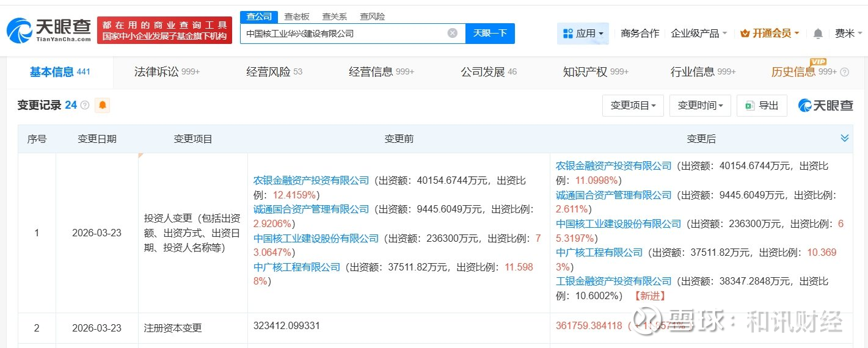The height and width of the screenshot is (348, 868).
Task: Open 工银金融资产投资有限公司 company link
Action: tap(613, 281)
